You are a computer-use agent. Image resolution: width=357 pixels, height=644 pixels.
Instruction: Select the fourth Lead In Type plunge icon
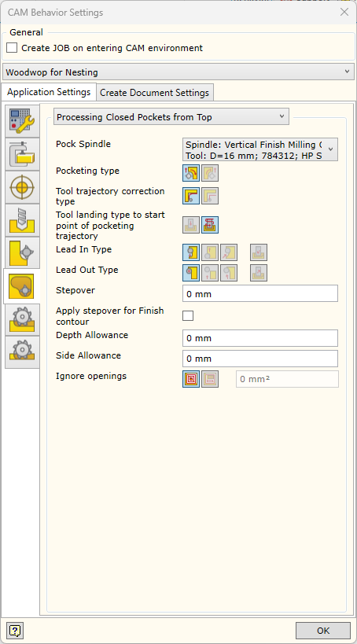tap(259, 252)
